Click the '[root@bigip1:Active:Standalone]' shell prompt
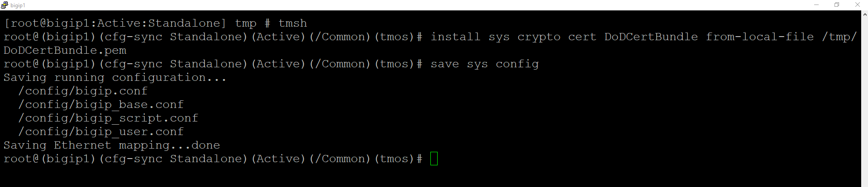The image size is (868, 187). click(x=115, y=23)
